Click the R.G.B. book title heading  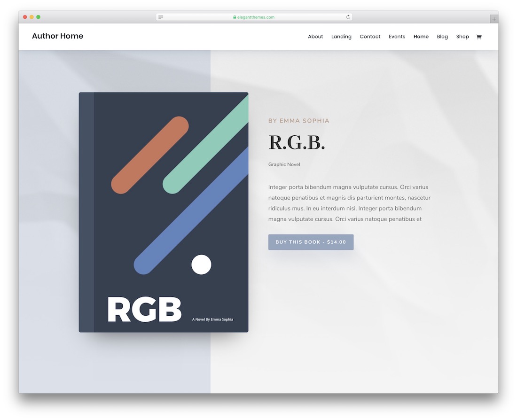tap(297, 142)
